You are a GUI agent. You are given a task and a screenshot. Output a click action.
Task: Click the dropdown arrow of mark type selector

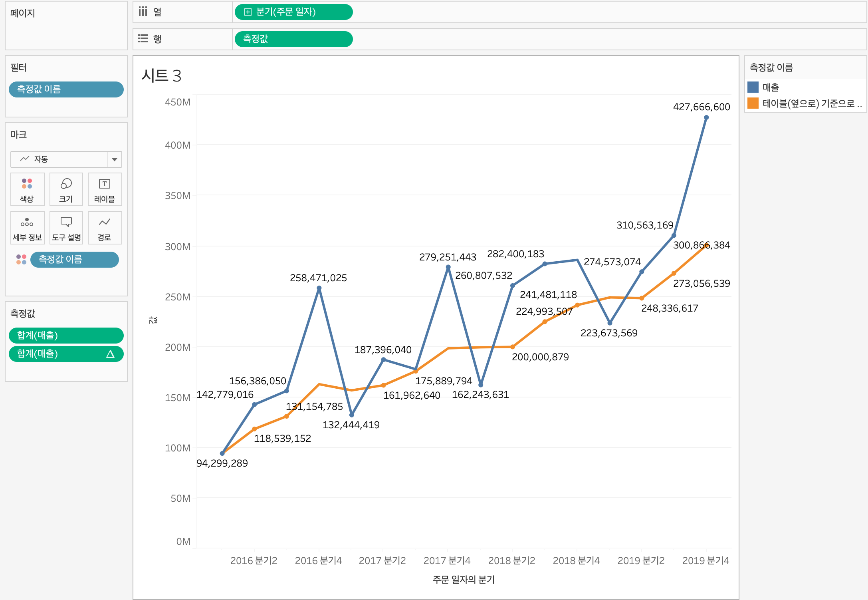pyautogui.click(x=115, y=159)
